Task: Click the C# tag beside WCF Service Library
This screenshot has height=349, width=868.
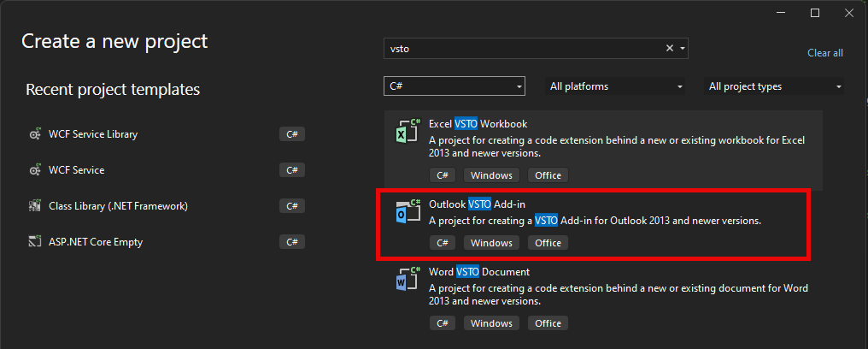Action: [x=292, y=134]
